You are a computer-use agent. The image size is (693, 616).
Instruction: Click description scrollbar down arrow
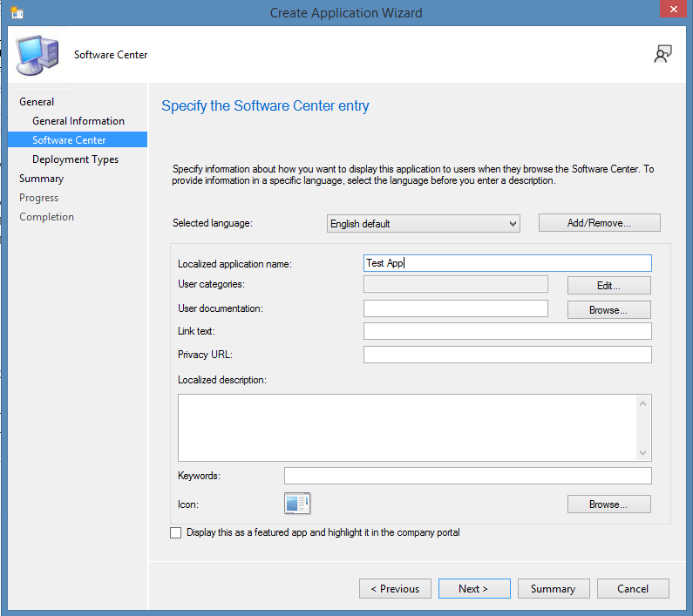point(643,452)
